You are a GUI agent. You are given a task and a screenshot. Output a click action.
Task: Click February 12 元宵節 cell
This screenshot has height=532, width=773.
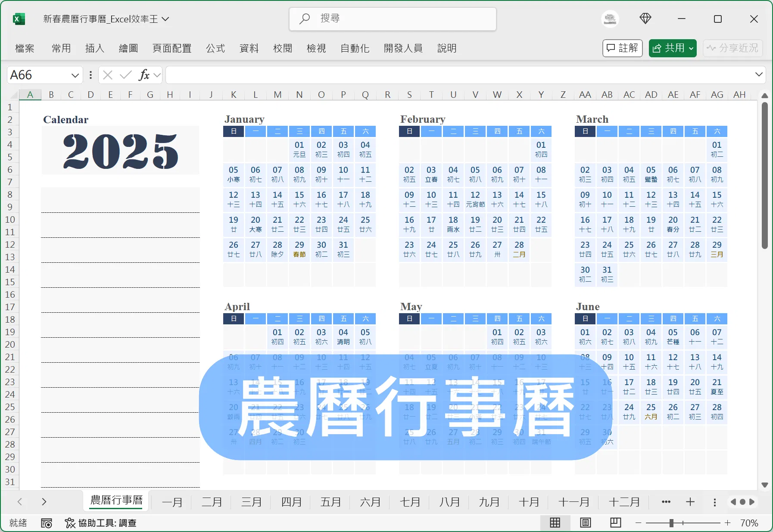475,199
